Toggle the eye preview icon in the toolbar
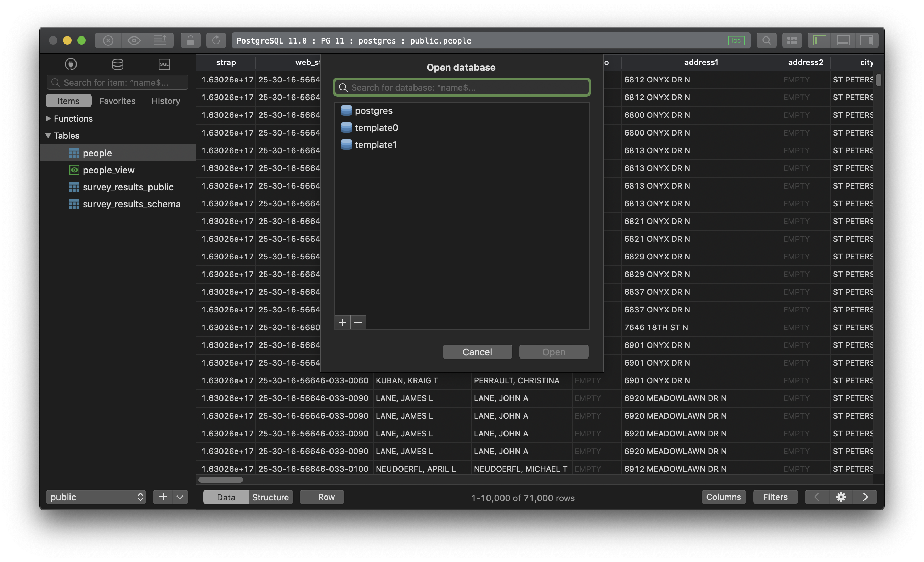Image resolution: width=924 pixels, height=562 pixels. click(x=134, y=40)
